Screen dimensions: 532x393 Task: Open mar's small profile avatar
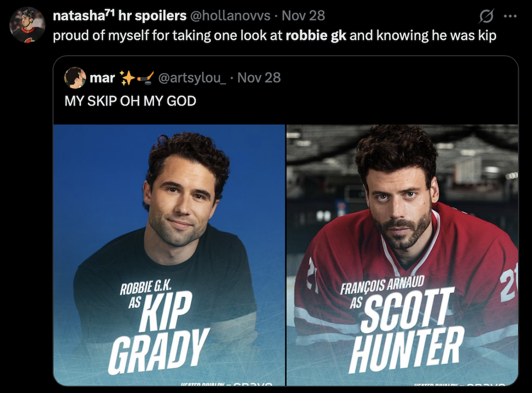[75, 78]
